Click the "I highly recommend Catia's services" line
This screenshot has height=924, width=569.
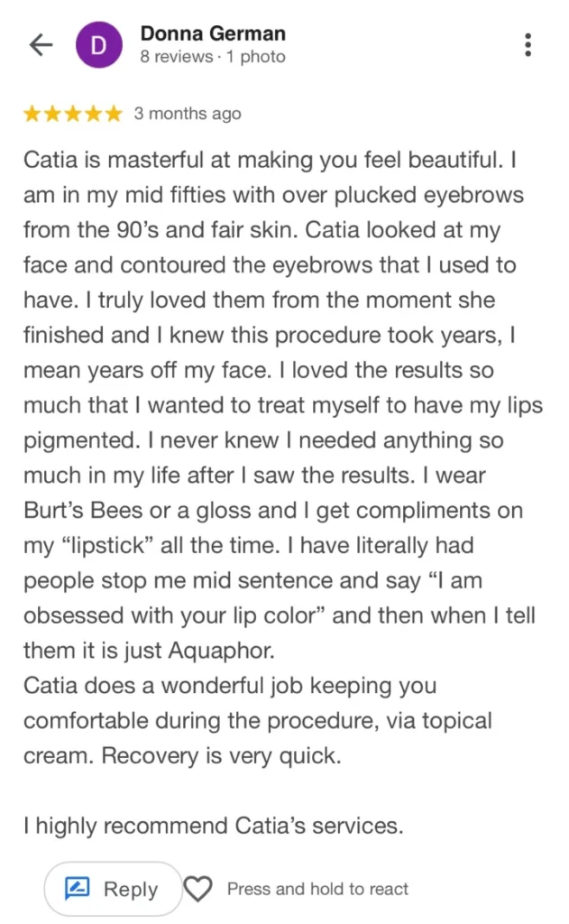coord(213,825)
